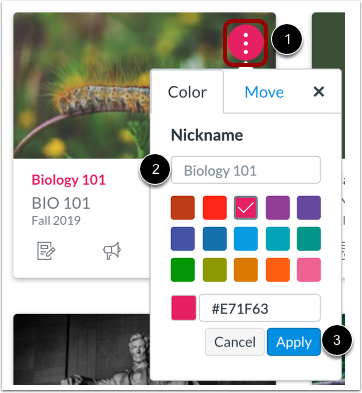The height and width of the screenshot is (393, 362).
Task: Open the three-dot course options menu
Action: pos(246,42)
